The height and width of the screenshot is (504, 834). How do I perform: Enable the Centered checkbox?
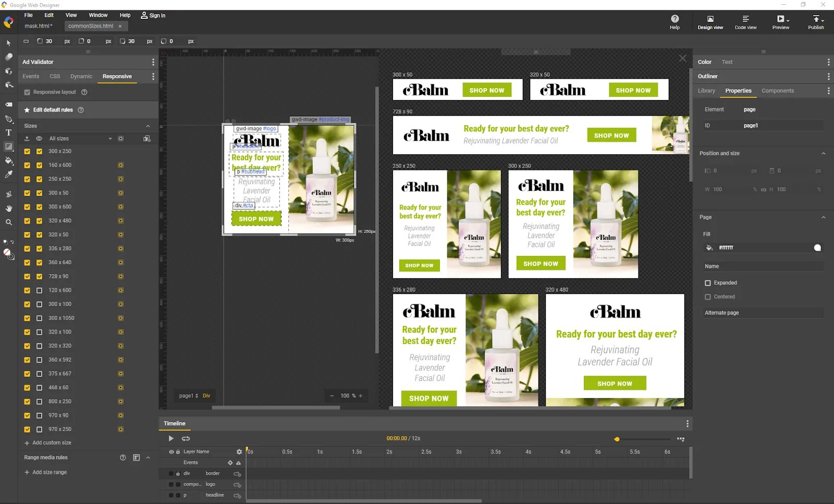point(707,297)
